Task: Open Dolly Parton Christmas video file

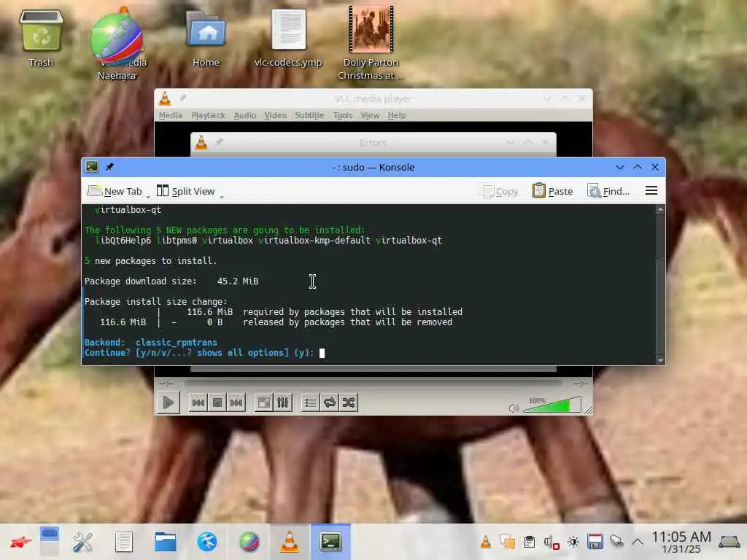Action: [371, 43]
